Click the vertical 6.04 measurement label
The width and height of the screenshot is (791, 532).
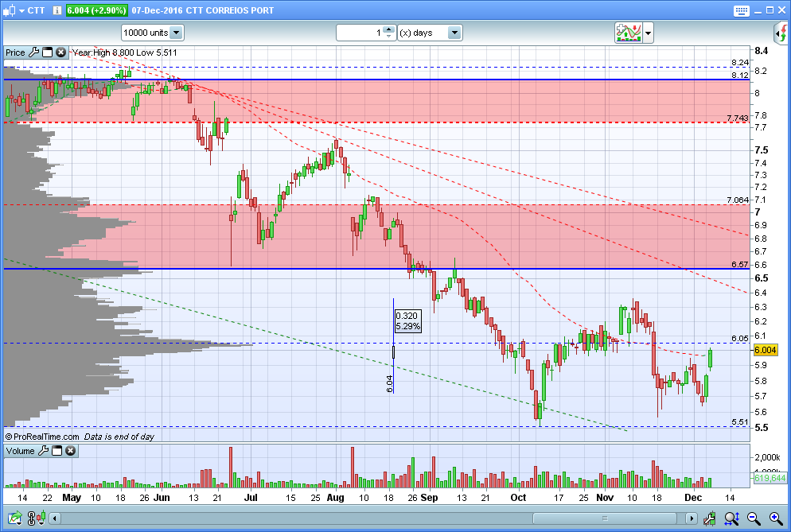pos(389,384)
